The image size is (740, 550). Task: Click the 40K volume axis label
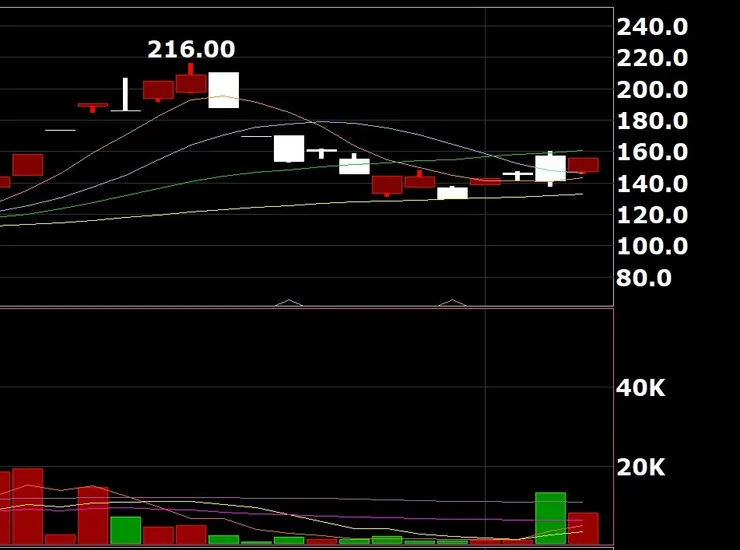(640, 388)
